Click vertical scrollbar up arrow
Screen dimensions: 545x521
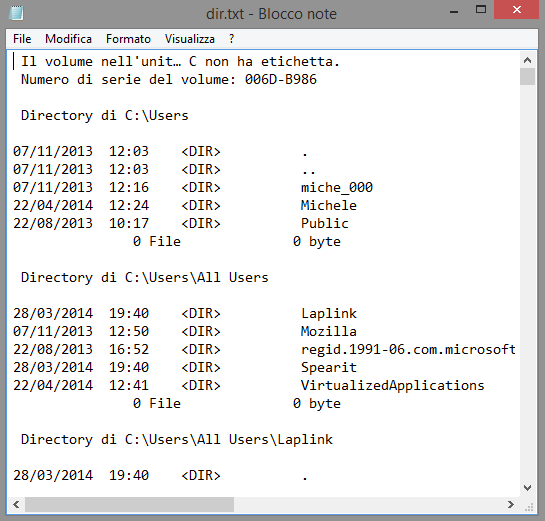[x=527, y=60]
